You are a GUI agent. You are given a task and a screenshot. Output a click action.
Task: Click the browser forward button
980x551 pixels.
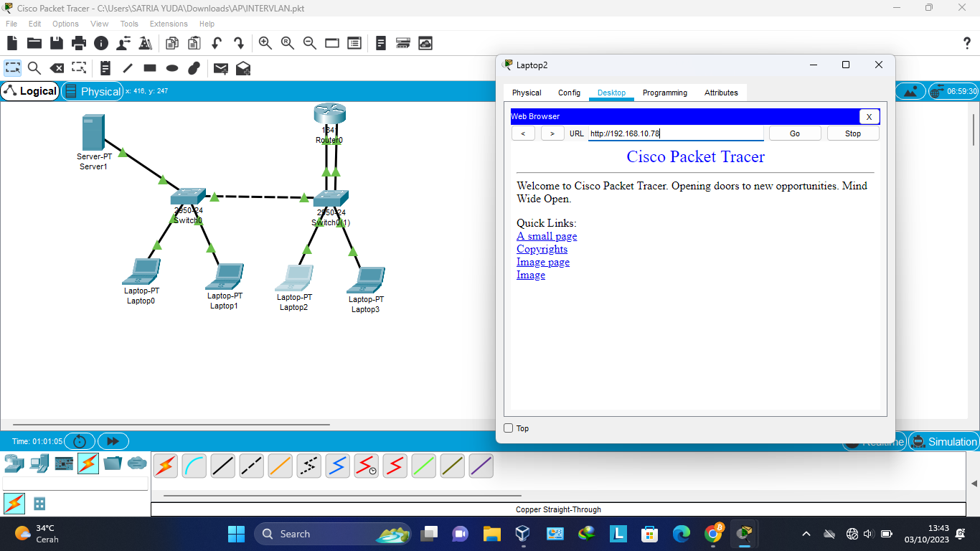click(552, 133)
